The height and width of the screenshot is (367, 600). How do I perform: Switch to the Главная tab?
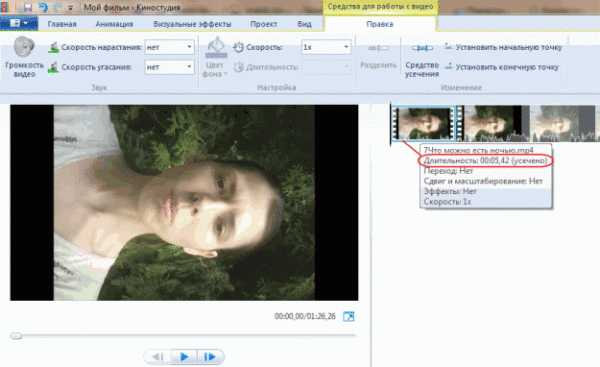(62, 24)
